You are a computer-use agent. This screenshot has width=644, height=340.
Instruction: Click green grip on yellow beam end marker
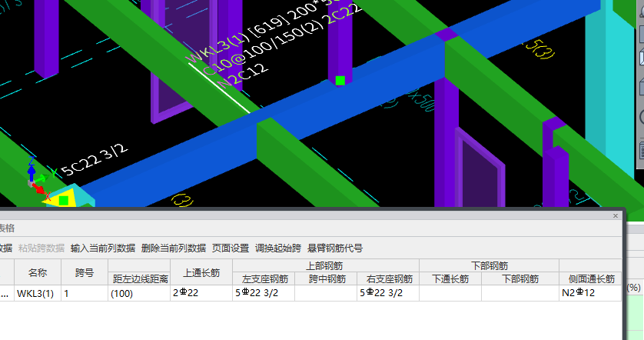click(x=63, y=201)
